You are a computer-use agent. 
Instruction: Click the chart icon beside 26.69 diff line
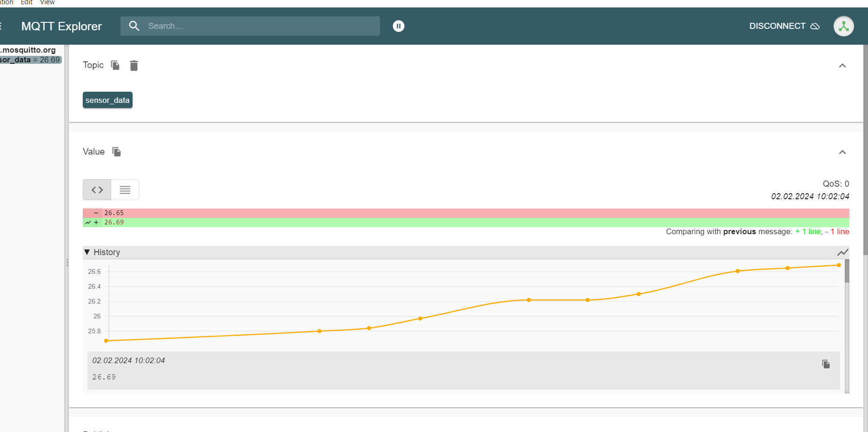(x=88, y=223)
